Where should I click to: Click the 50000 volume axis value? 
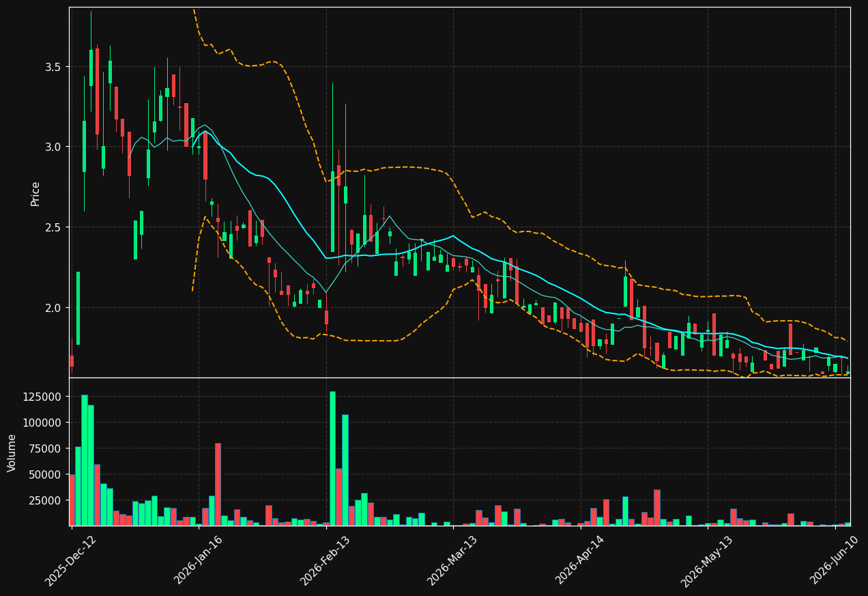45,474
